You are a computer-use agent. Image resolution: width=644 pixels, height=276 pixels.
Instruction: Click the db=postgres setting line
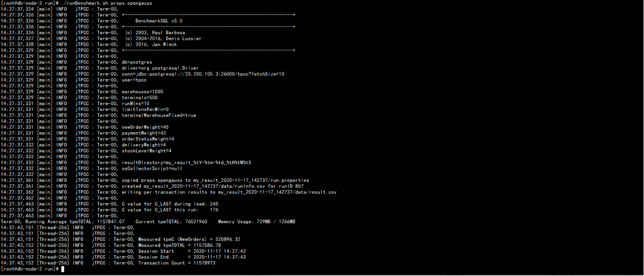point(137,62)
